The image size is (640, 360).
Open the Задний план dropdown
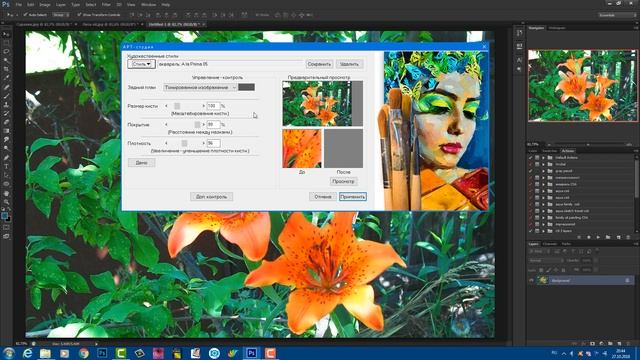click(x=200, y=87)
